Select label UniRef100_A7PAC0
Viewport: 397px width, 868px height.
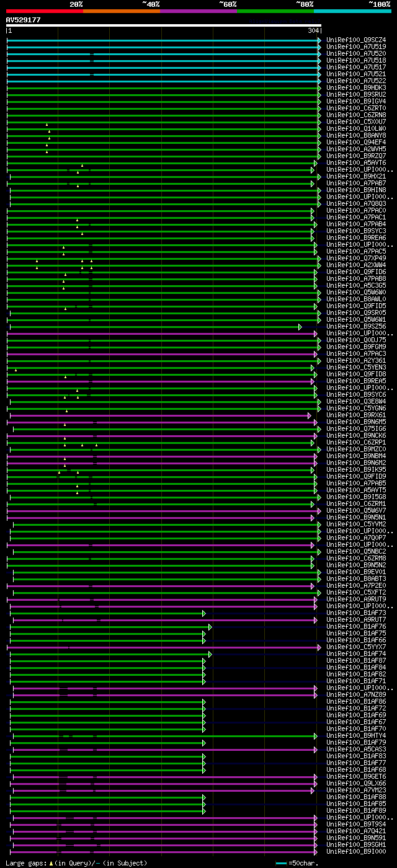[356, 210]
